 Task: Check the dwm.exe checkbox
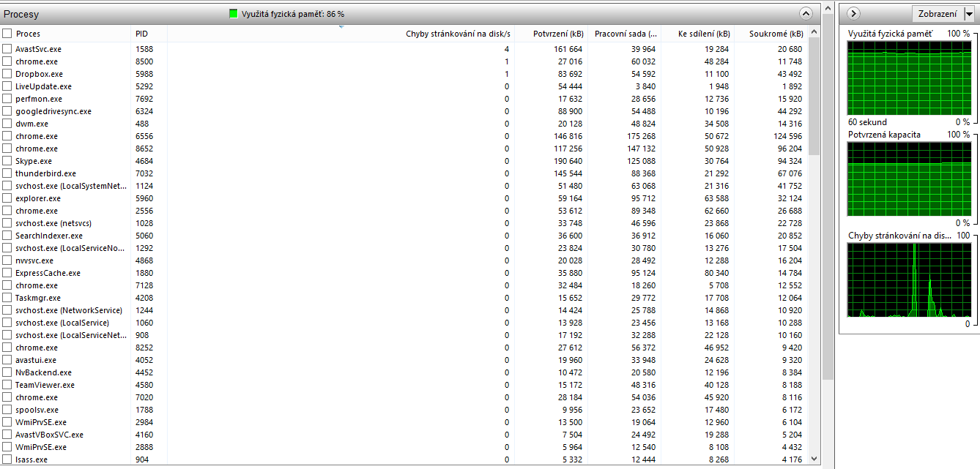point(7,124)
